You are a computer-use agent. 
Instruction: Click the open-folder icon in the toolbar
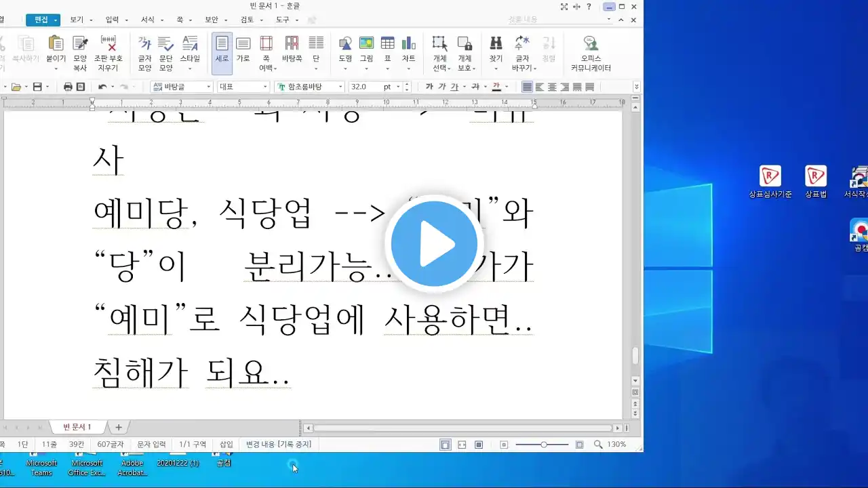[x=16, y=87]
